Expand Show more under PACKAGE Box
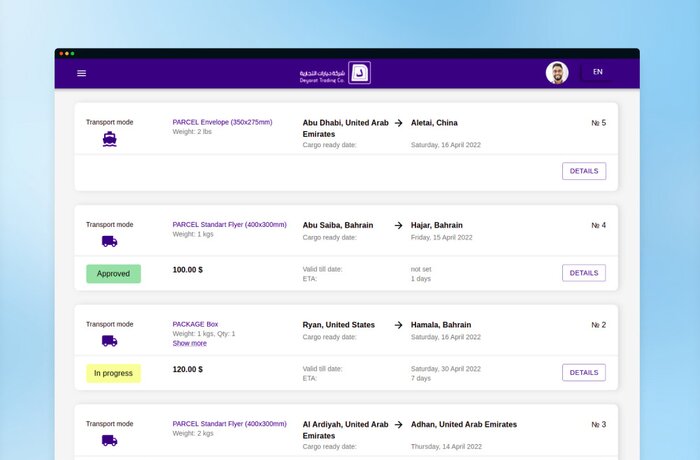700x460 pixels. point(190,343)
